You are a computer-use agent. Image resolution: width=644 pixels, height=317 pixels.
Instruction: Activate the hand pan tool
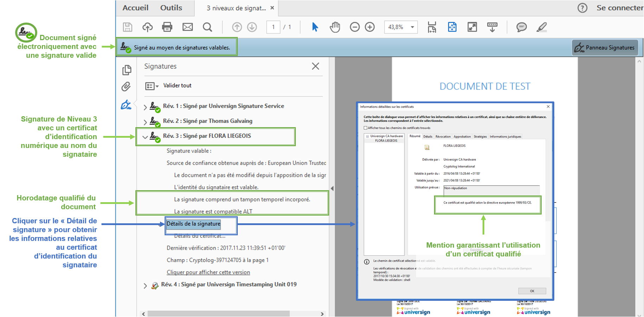click(335, 27)
